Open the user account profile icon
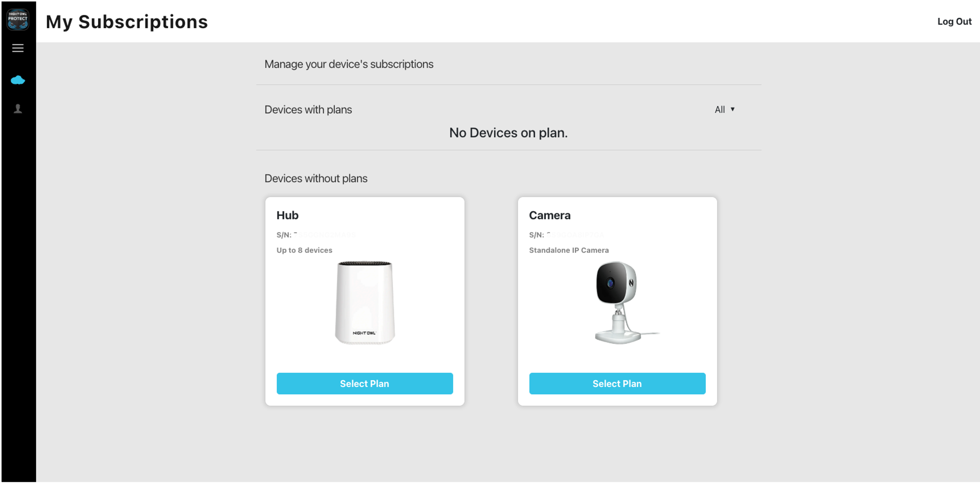Viewport: 980px width, 483px height. 18,109
